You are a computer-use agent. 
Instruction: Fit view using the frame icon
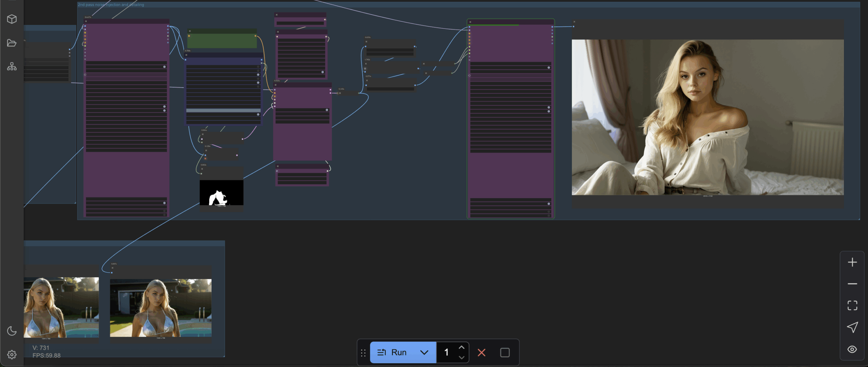[x=852, y=305]
